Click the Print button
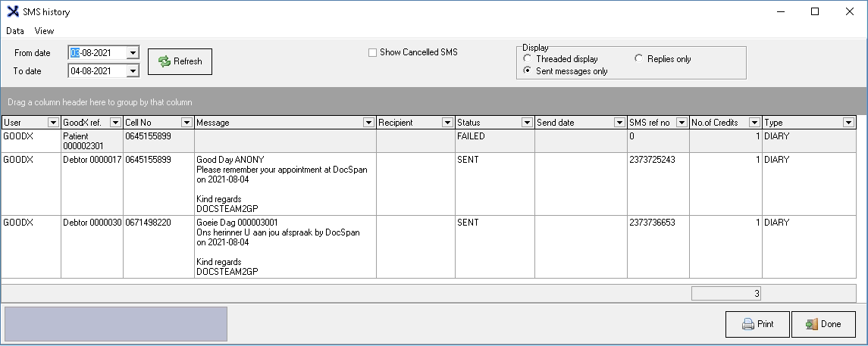This screenshot has height=346, width=868. [758, 324]
